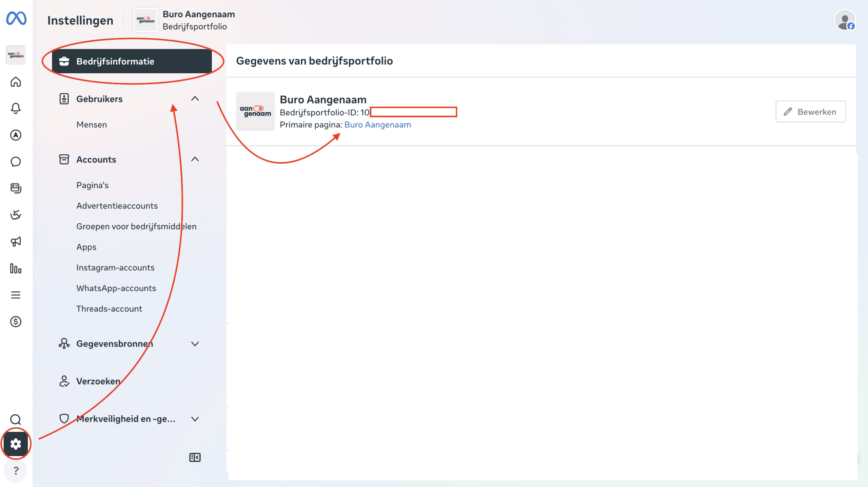Collapse the Accounts section chevron

[195, 159]
